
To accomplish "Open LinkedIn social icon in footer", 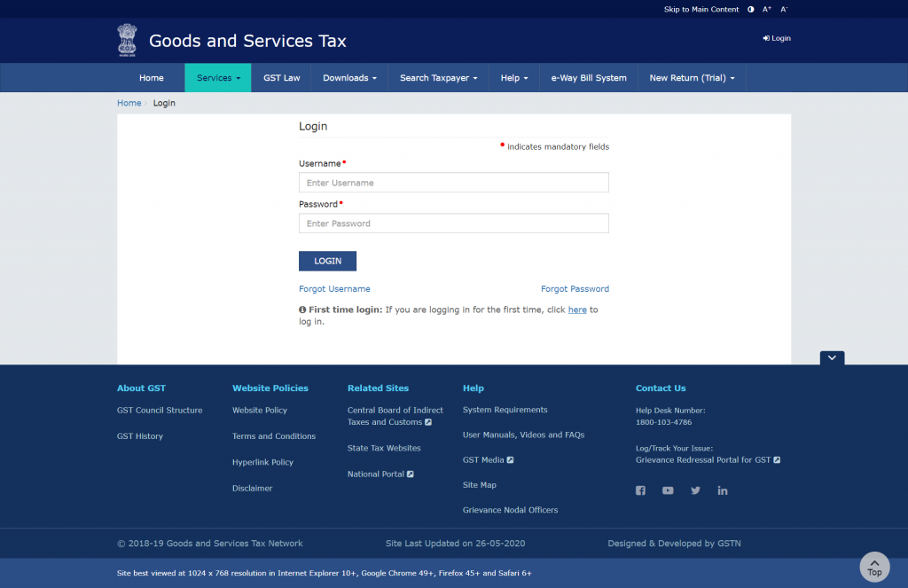I will 723,490.
